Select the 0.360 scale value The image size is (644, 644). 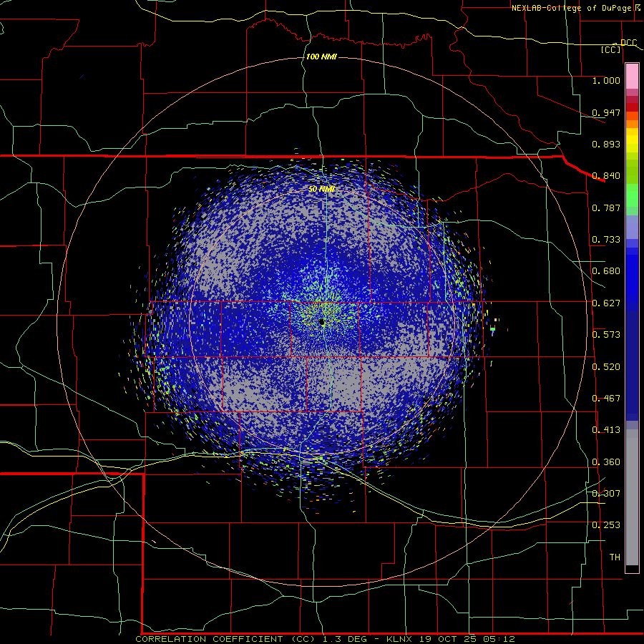606,462
